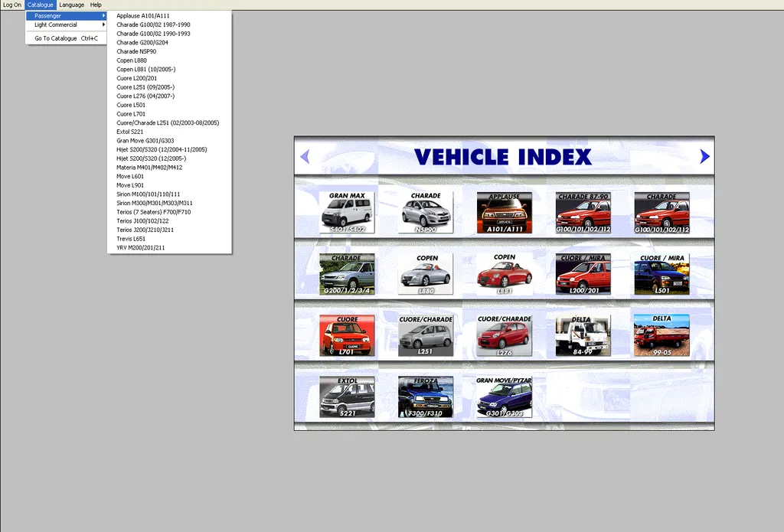Pick YRV M200/201/211 menu entry
784x532 pixels.
click(x=169, y=248)
